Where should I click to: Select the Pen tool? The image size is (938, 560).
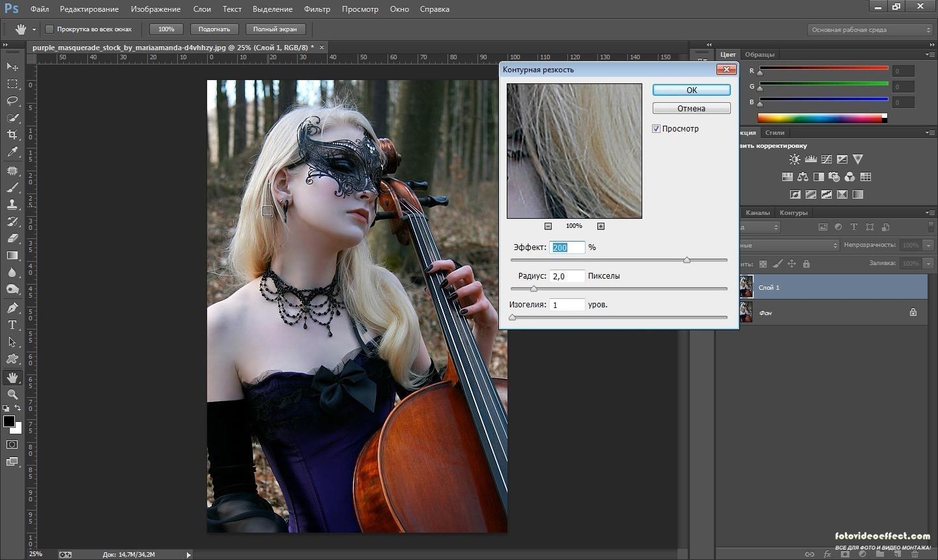coord(12,307)
